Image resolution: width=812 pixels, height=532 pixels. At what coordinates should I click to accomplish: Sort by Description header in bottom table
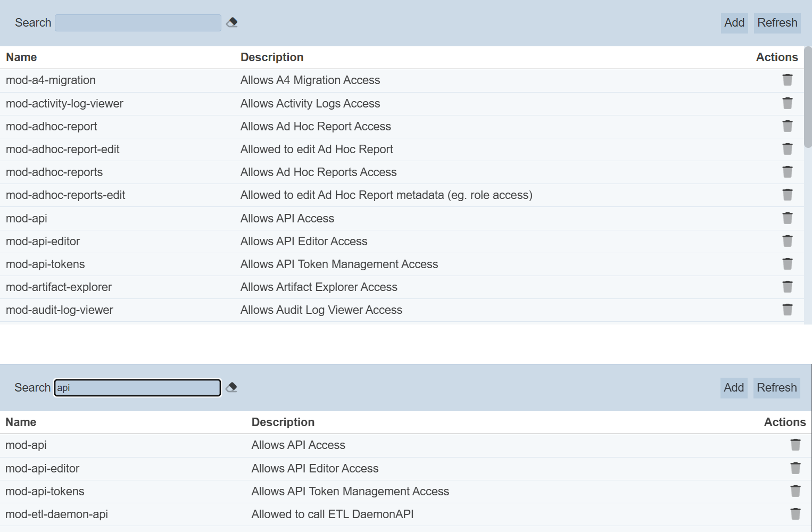click(283, 422)
